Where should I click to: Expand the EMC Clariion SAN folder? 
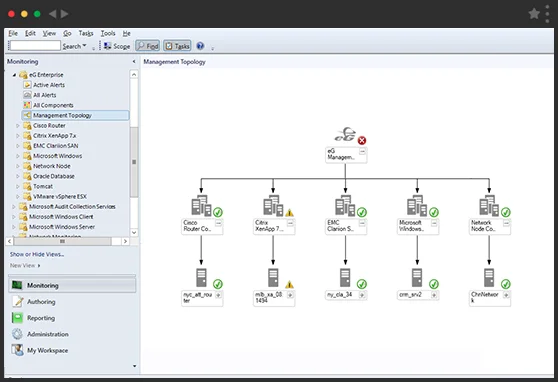[18, 146]
